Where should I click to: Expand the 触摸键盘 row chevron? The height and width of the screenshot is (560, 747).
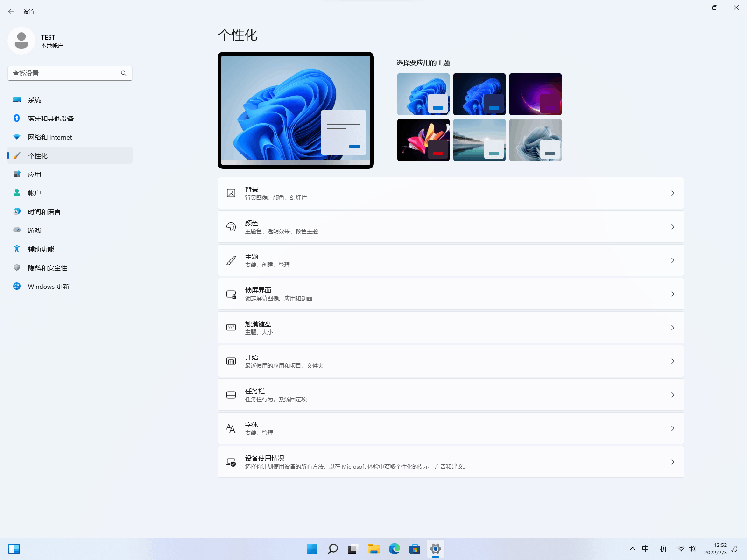pos(673,328)
